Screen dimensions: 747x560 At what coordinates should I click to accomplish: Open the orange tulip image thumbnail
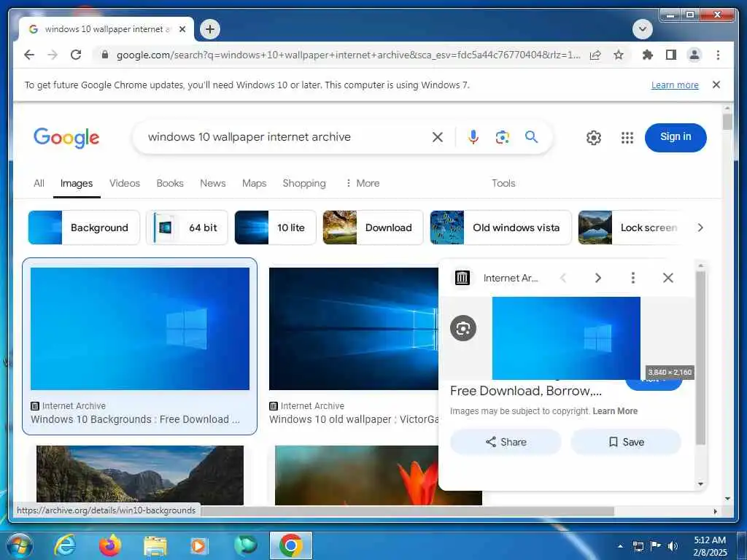coord(356,475)
